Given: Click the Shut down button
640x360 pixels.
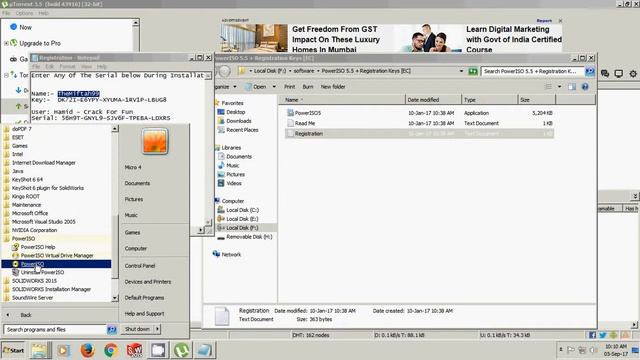Looking at the screenshot, I should coord(138,329).
